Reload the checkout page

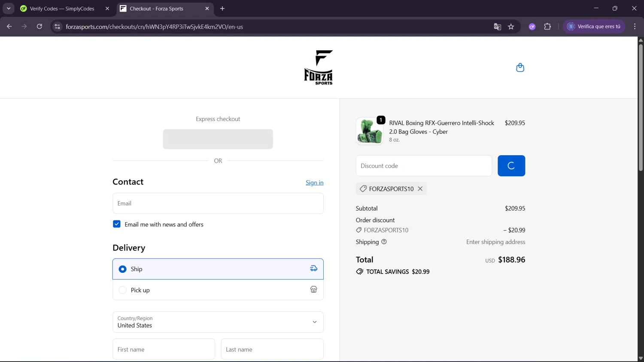(x=39, y=27)
